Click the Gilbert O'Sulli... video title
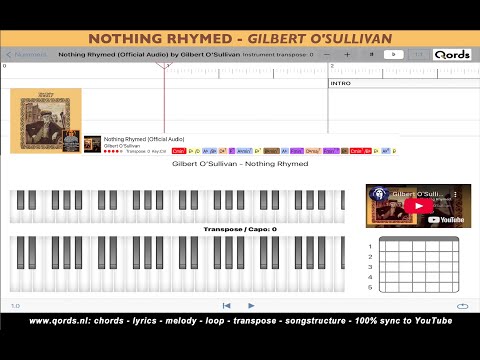This screenshot has height=360, width=480. click(418, 194)
